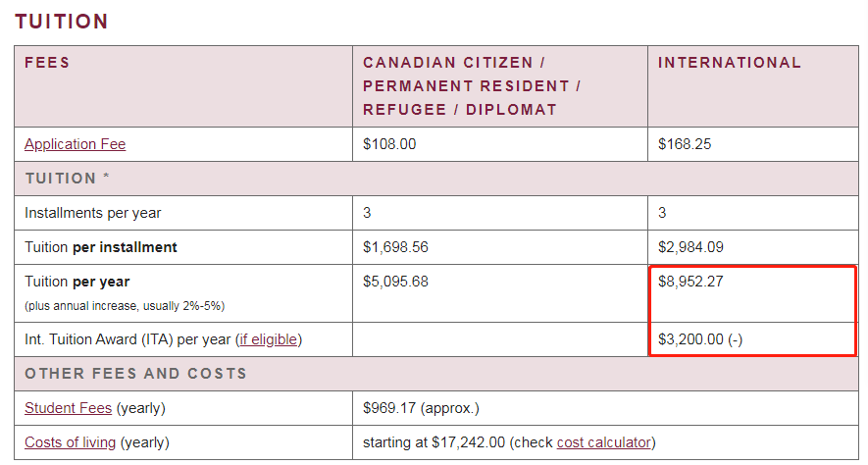Click the Installments per year row label

coord(92,213)
